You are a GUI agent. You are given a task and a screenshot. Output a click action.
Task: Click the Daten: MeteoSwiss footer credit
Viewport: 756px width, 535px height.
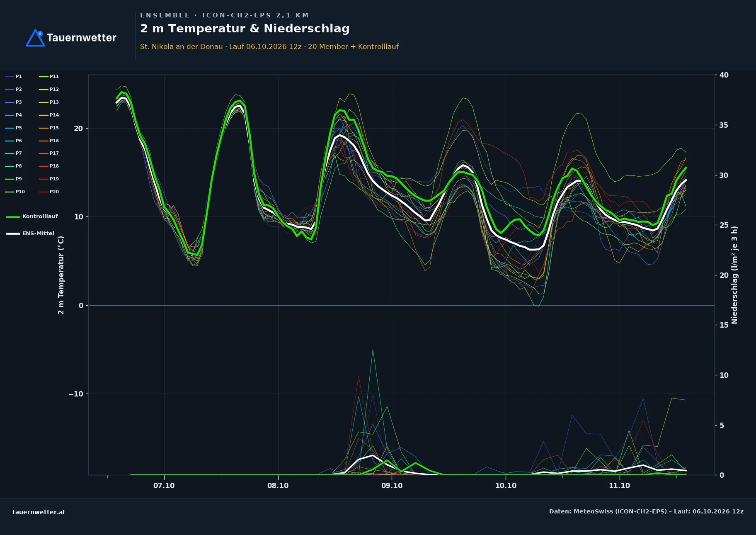[x=646, y=511]
